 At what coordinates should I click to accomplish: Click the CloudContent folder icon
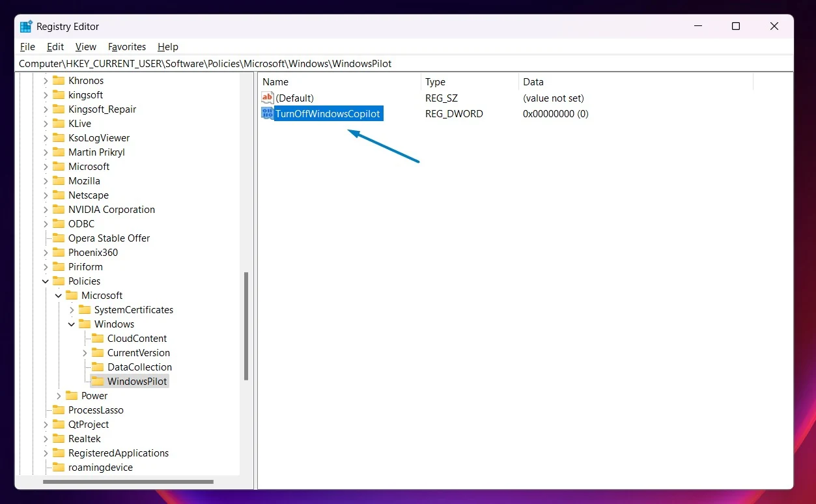tap(98, 339)
